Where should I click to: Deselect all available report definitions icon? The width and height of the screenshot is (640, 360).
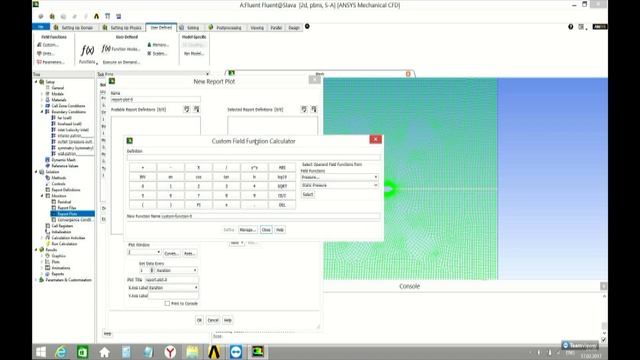196,109
